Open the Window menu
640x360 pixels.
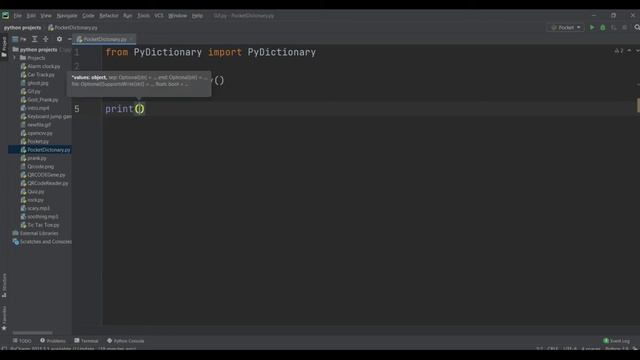tap(178, 16)
